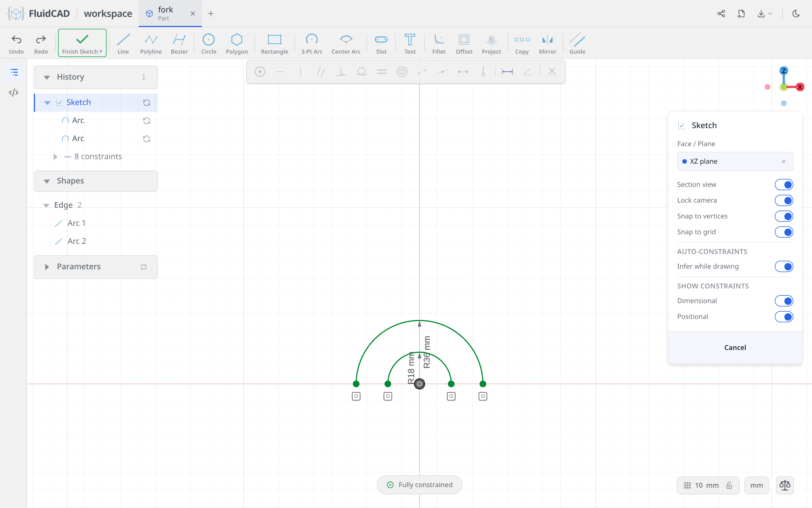Switch to the fork Part tab
The image size is (812, 508).
click(170, 14)
